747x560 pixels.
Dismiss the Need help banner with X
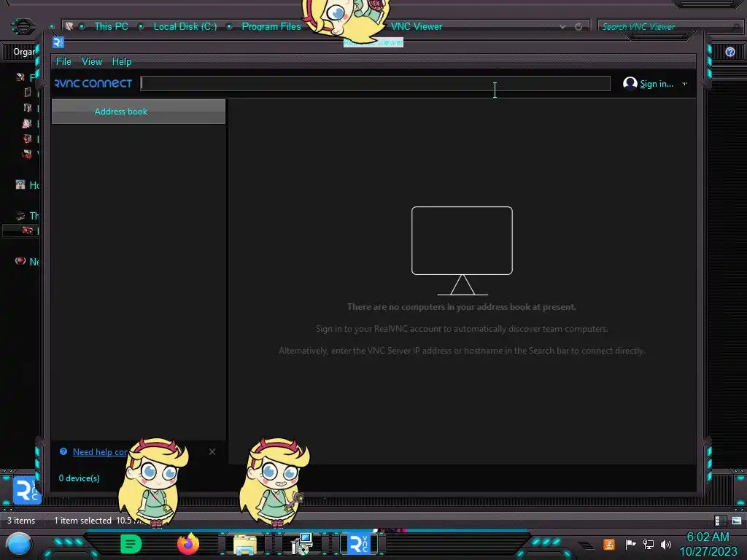click(212, 451)
